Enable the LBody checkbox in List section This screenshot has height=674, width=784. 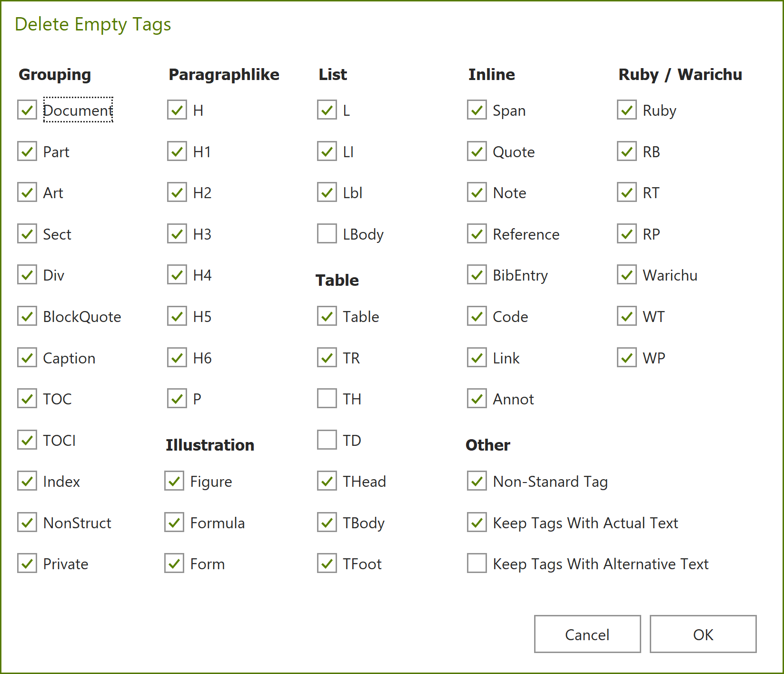click(327, 234)
